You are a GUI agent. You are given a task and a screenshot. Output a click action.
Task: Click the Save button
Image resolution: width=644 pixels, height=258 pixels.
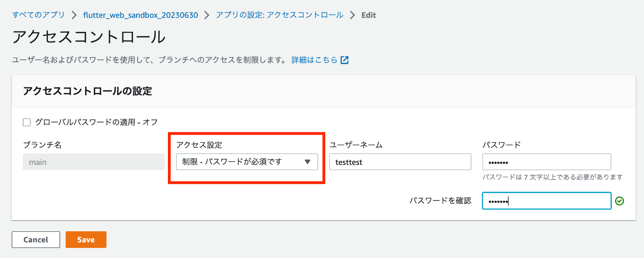[x=86, y=240]
